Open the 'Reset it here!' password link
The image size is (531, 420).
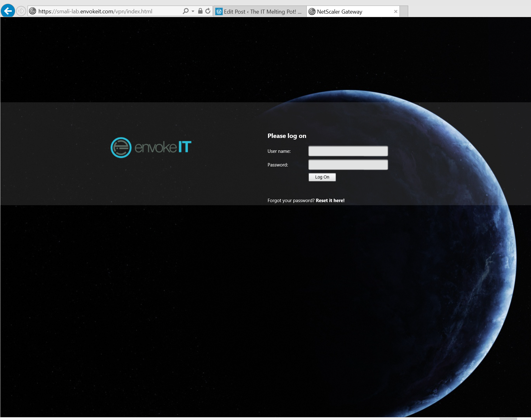coord(330,201)
